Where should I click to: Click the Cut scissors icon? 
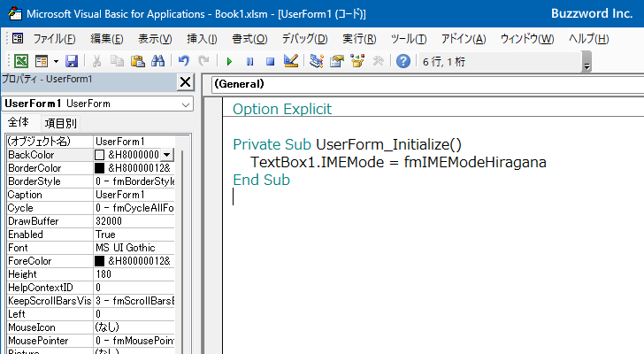pos(97,61)
